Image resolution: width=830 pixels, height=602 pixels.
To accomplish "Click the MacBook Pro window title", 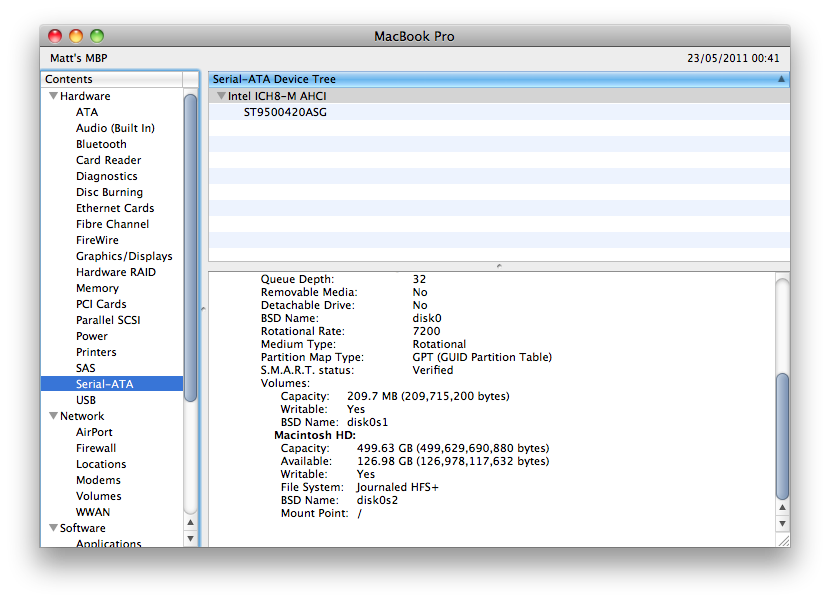I will pyautogui.click(x=414, y=37).
